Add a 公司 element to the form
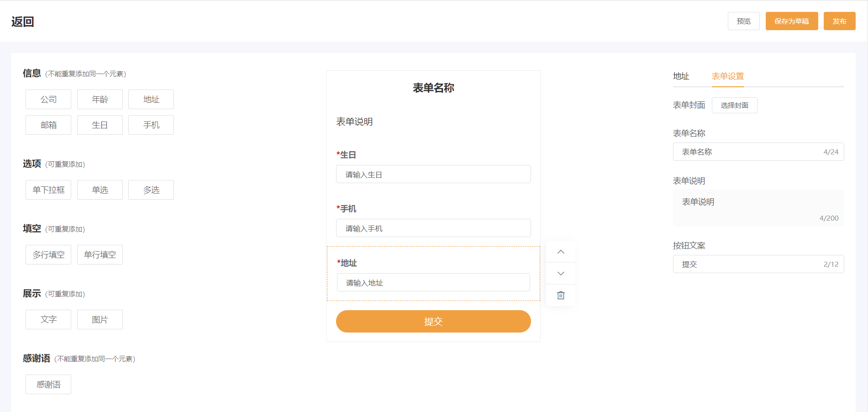The height and width of the screenshot is (412, 868). [48, 99]
